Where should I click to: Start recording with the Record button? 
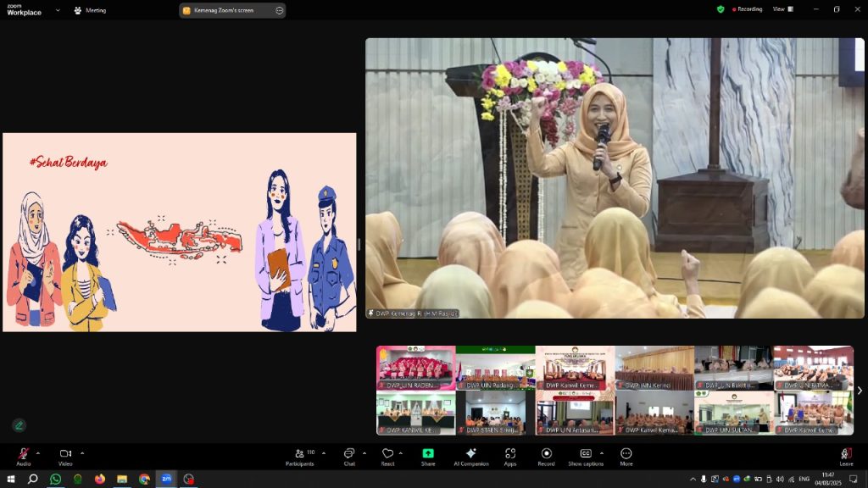(x=546, y=455)
